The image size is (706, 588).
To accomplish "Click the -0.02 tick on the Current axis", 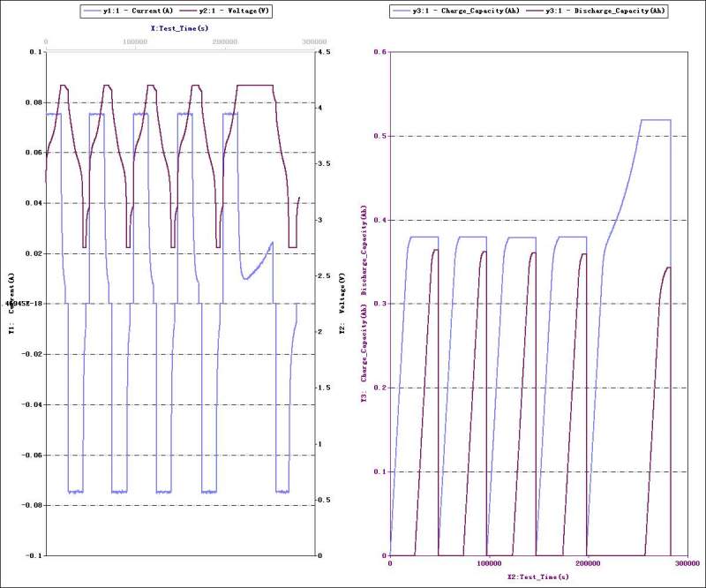I will 32,355.
